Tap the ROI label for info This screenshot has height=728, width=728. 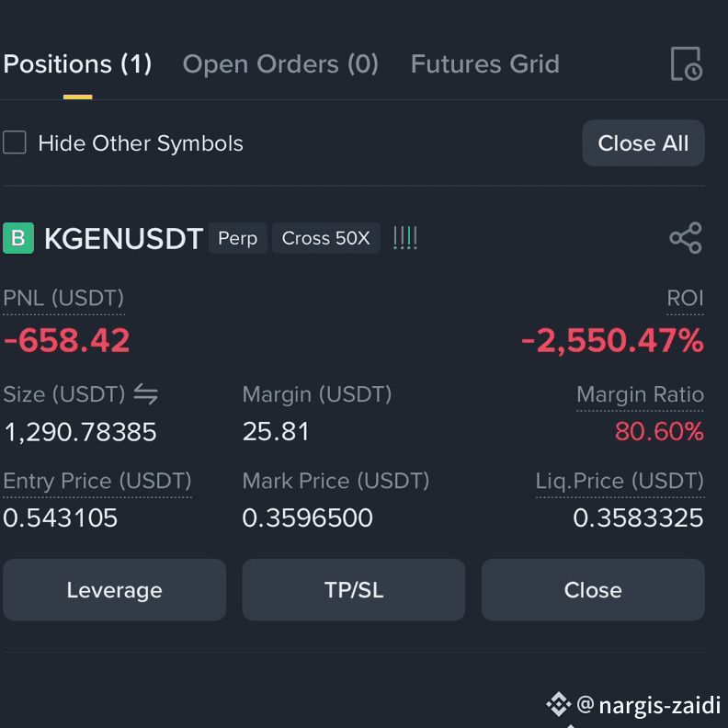coord(685,298)
